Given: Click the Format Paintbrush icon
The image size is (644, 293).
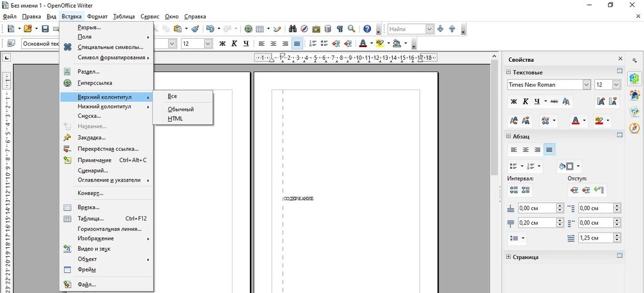Looking at the screenshot, I should coord(196,29).
